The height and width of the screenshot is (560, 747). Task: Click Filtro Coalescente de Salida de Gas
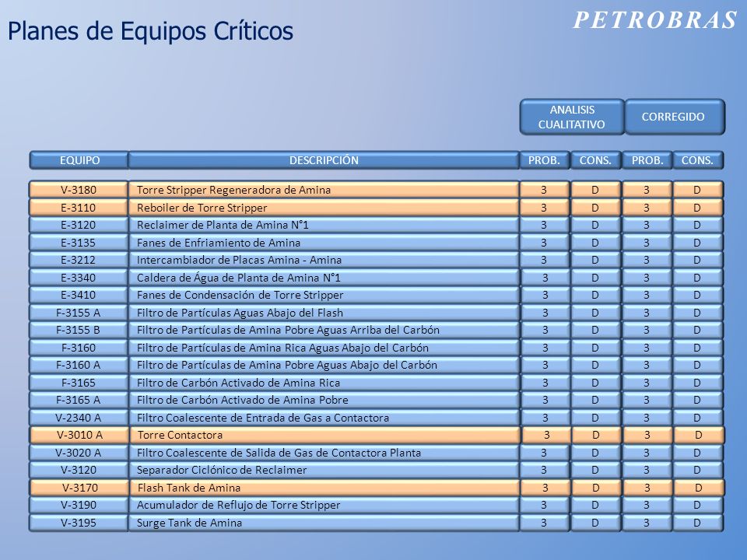(324, 453)
